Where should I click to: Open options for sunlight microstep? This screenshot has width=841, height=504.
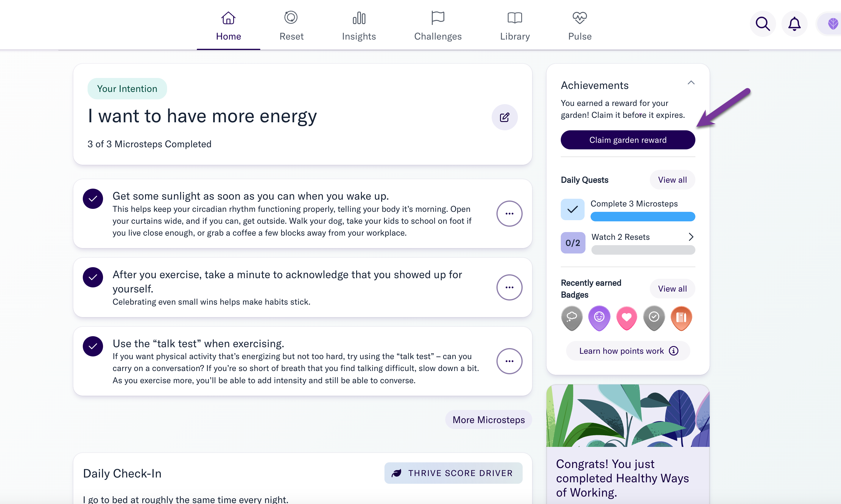point(509,214)
